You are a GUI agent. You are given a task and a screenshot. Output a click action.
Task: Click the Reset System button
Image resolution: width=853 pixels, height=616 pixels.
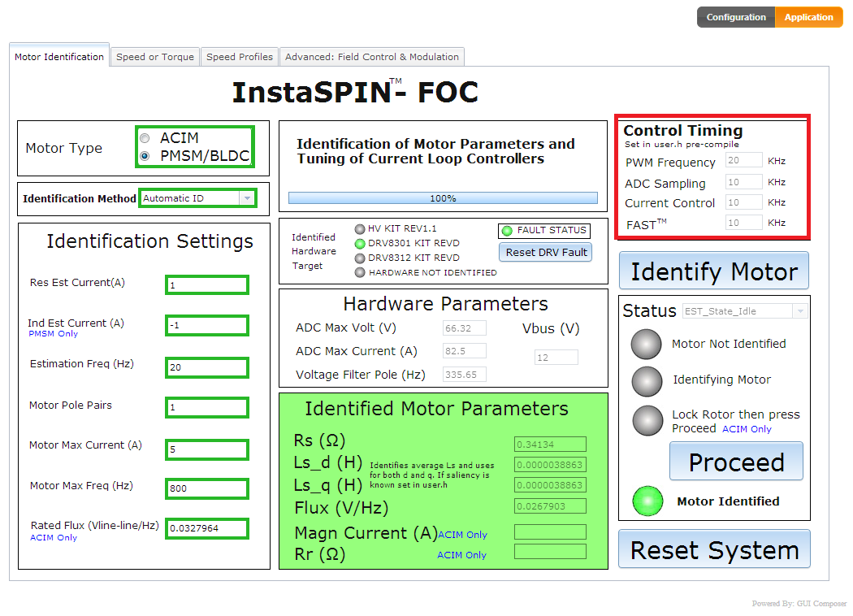coord(714,549)
